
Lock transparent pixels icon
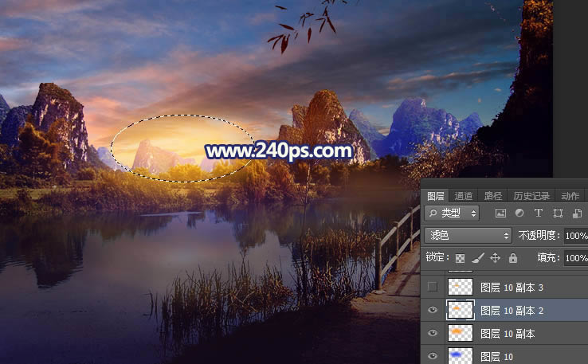(460, 258)
